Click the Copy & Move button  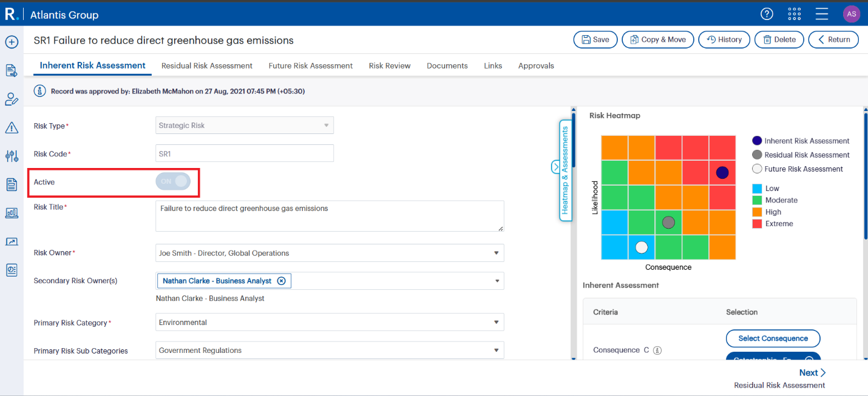click(658, 39)
